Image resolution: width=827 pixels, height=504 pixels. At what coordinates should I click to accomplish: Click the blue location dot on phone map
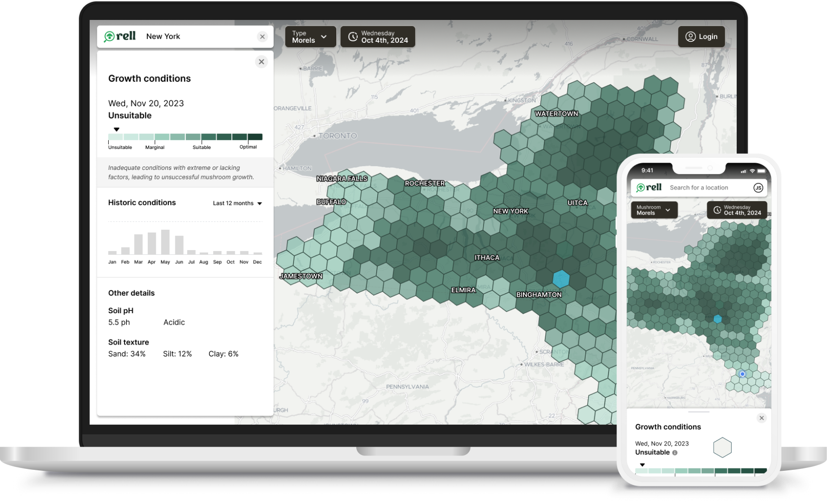(x=742, y=374)
